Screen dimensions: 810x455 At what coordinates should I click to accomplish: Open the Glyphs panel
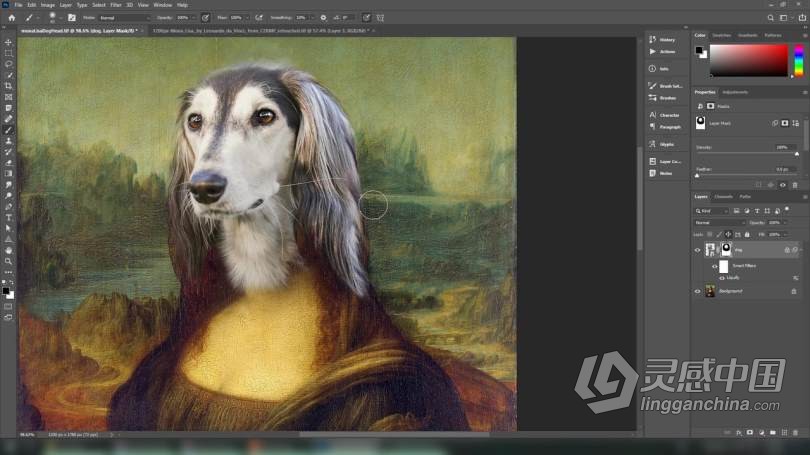pos(662,144)
